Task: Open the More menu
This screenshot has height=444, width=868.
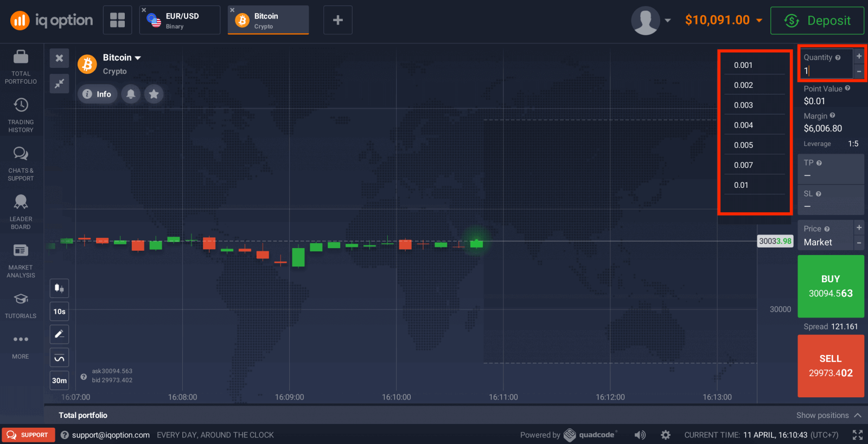Action: click(21, 346)
